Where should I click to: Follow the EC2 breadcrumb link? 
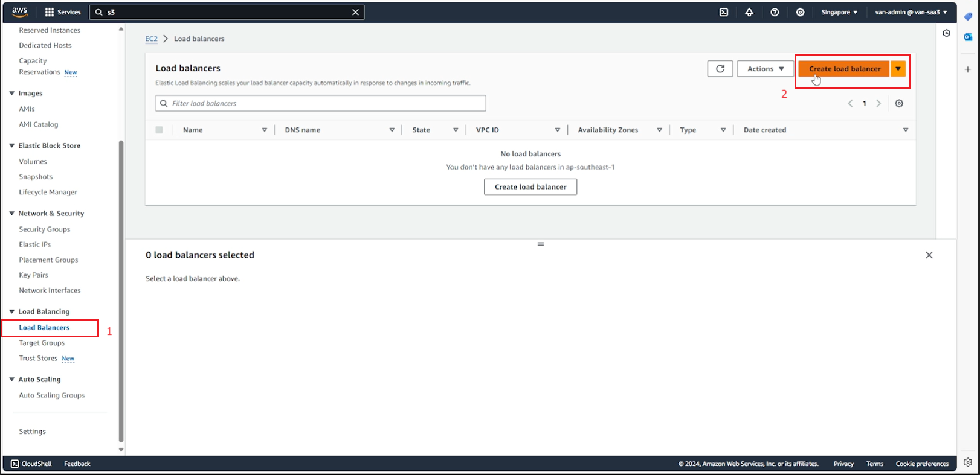coord(152,39)
